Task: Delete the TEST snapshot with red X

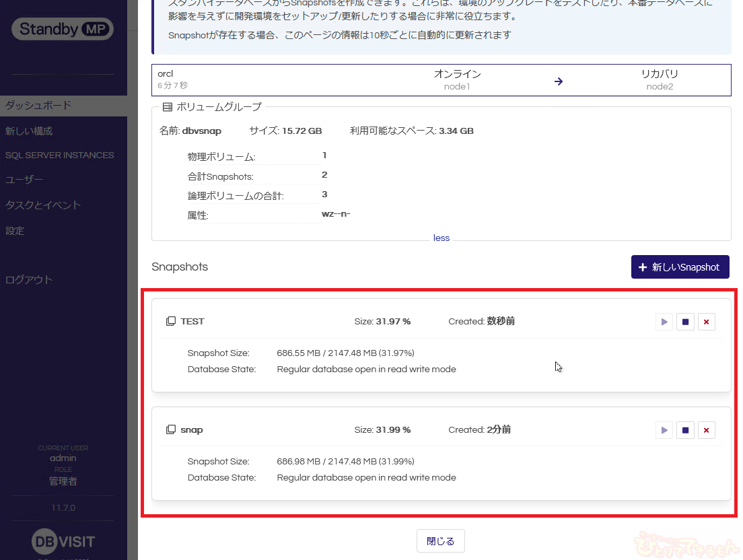Action: click(x=706, y=322)
